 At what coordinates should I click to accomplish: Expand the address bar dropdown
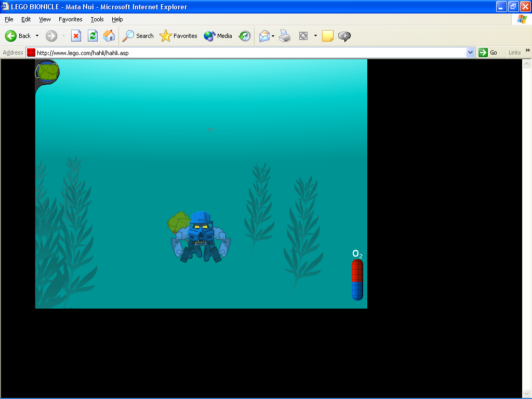[470, 52]
